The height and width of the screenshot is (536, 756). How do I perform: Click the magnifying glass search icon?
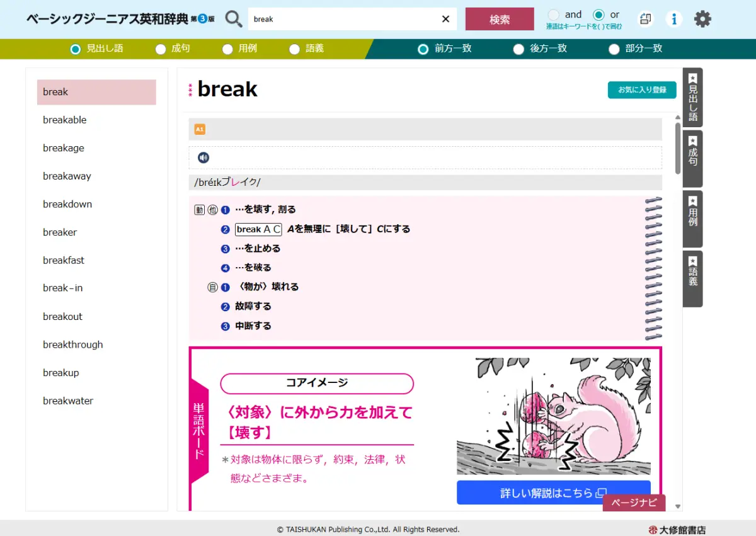[234, 19]
